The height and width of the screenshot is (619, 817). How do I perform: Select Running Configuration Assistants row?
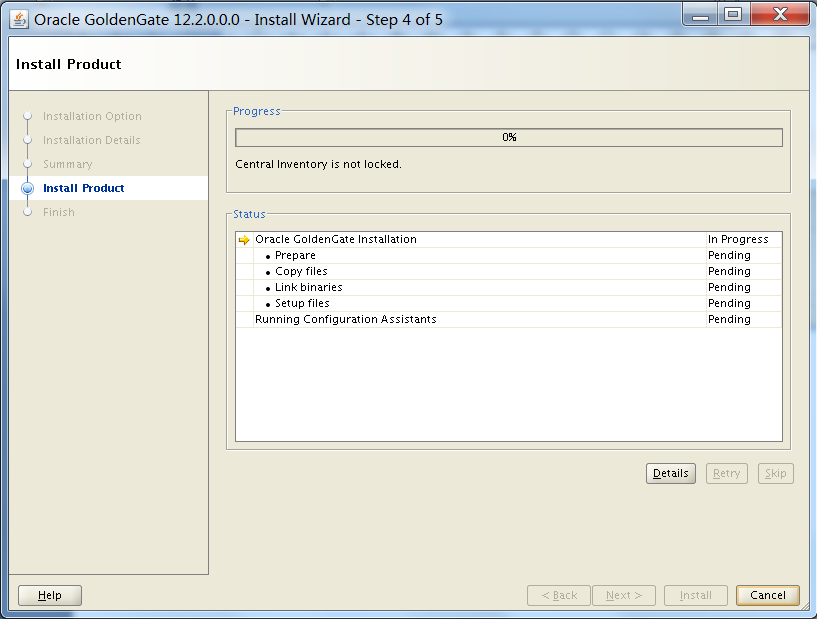click(x=509, y=319)
